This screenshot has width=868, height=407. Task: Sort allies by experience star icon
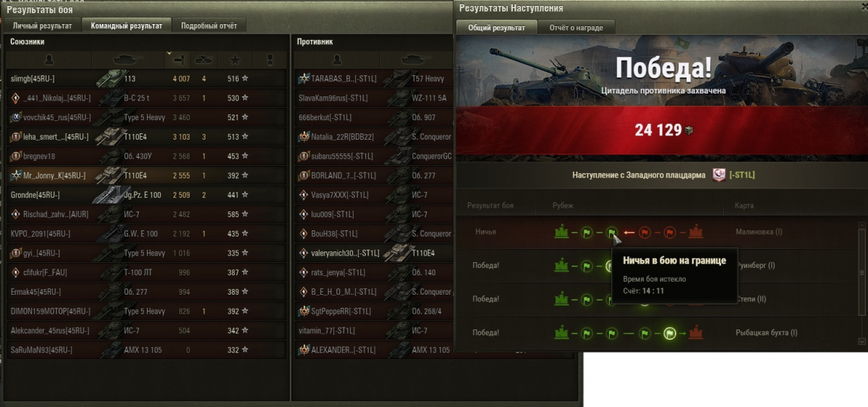(234, 59)
